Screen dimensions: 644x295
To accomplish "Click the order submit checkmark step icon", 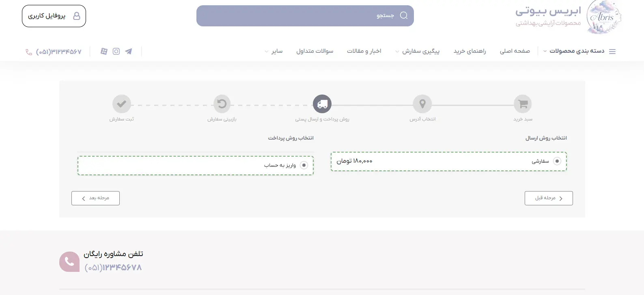I will 121,104.
